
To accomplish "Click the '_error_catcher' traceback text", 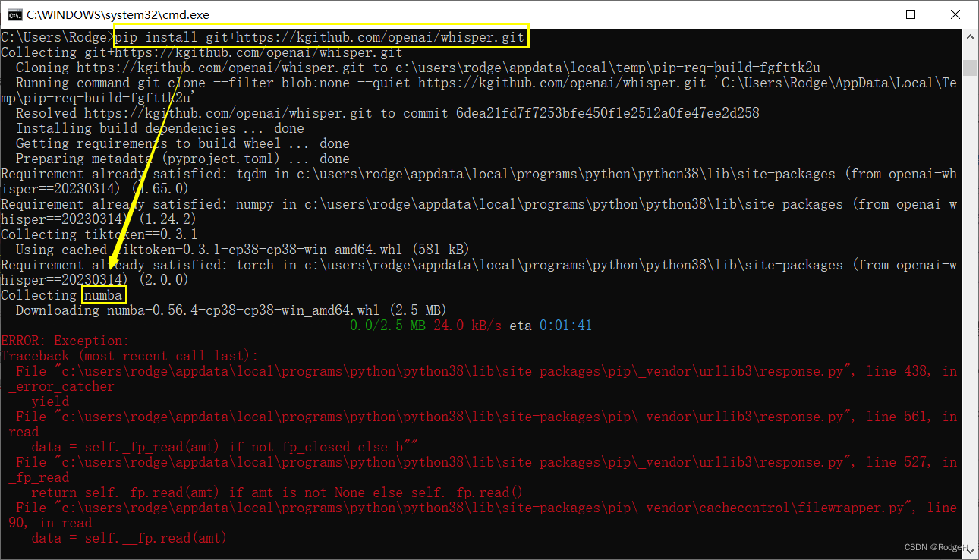I will (61, 386).
